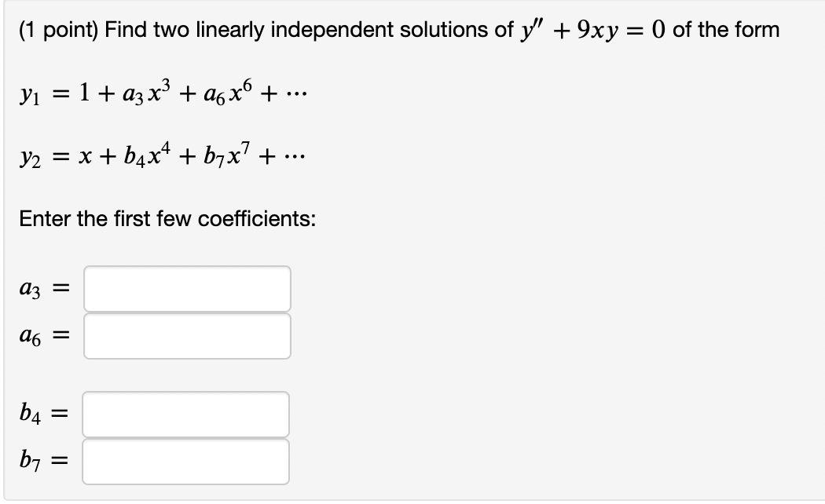
Task: Click inside the a3 answer input field
Action: (188, 289)
